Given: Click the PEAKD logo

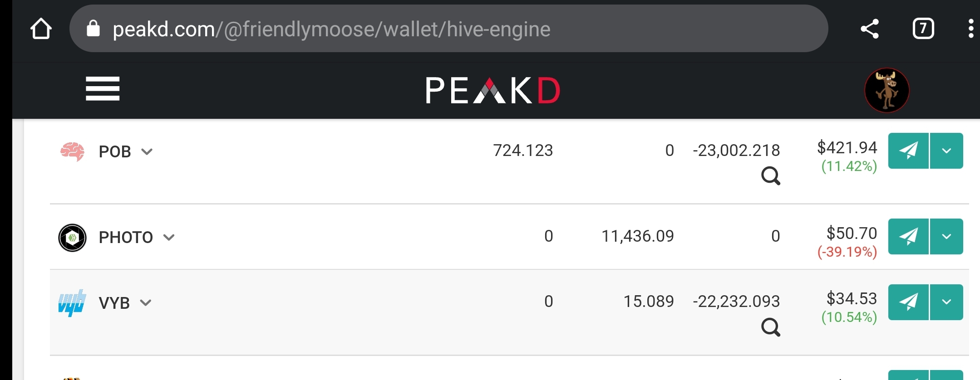Looking at the screenshot, I should click(492, 90).
